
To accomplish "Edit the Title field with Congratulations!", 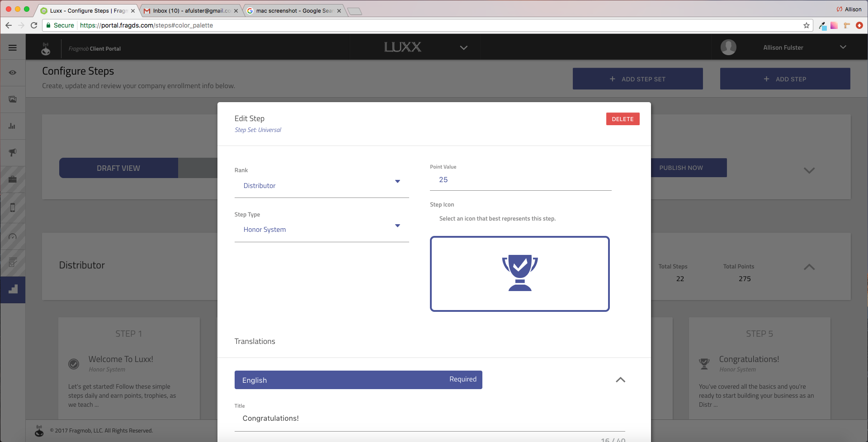I will tap(429, 418).
